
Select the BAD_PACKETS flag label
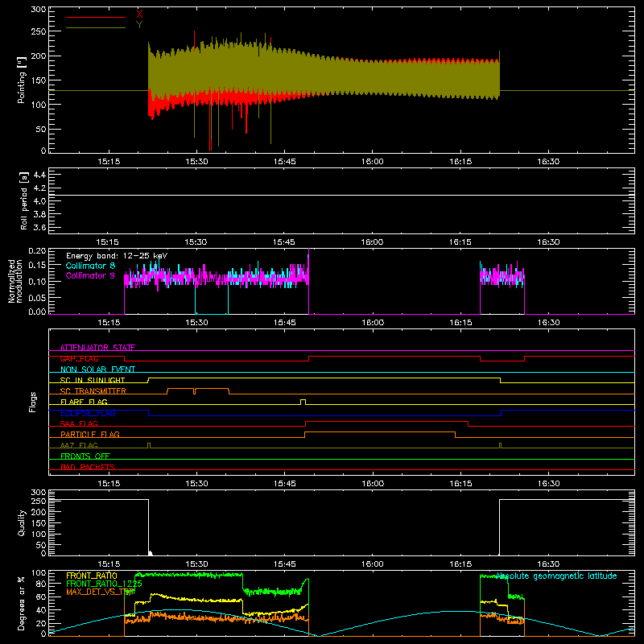click(x=88, y=467)
